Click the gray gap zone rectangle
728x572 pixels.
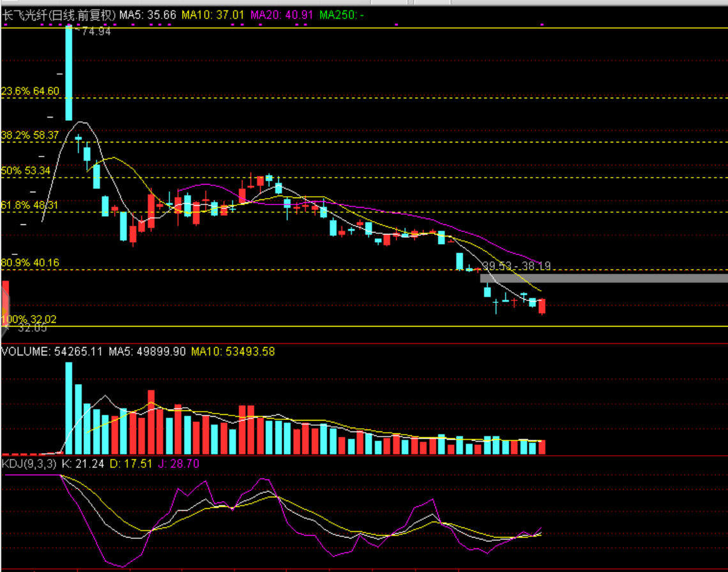point(603,278)
